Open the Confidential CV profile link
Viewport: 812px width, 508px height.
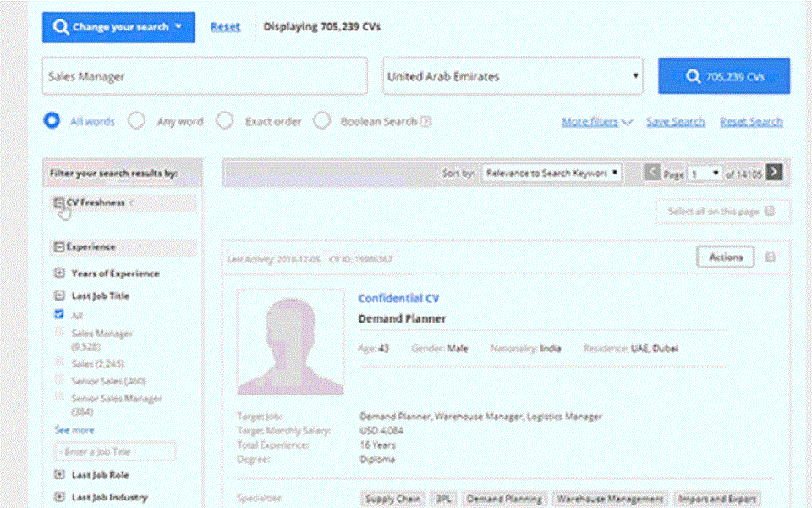click(x=398, y=298)
